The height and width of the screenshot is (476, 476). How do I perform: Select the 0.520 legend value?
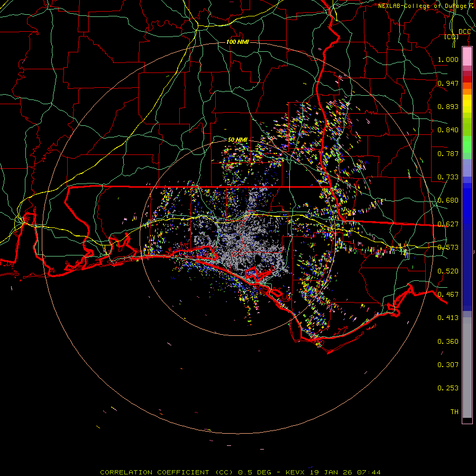point(448,271)
